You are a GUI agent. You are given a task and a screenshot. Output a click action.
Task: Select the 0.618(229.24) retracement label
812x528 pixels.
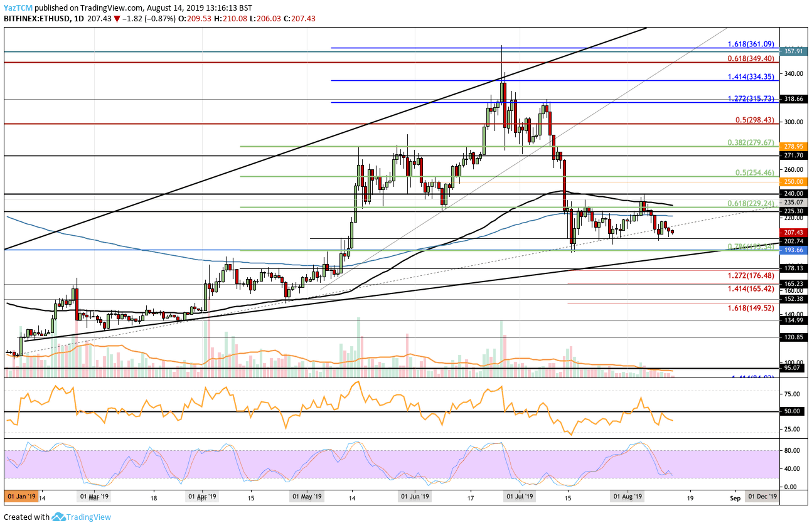pos(752,203)
